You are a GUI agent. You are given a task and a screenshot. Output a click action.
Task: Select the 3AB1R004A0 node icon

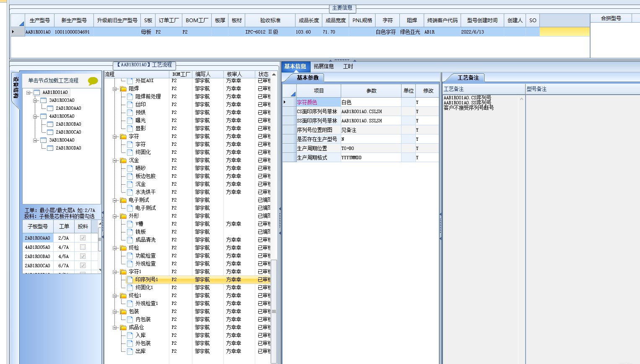click(x=43, y=140)
